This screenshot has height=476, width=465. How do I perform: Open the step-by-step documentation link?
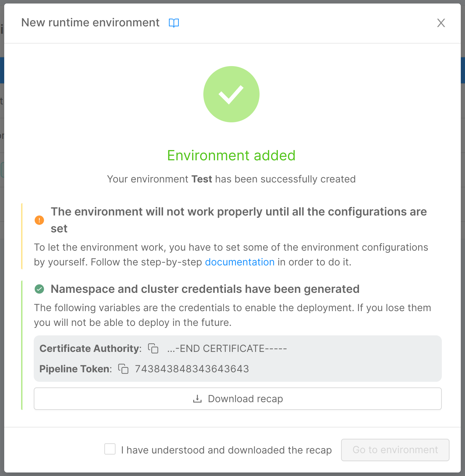[240, 262]
